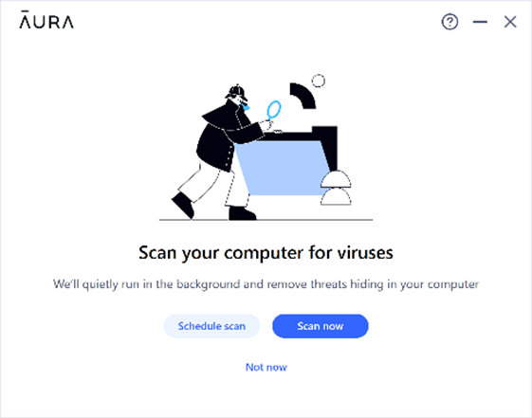
Task: Dismiss the prompt with Not now
Action: click(x=266, y=367)
